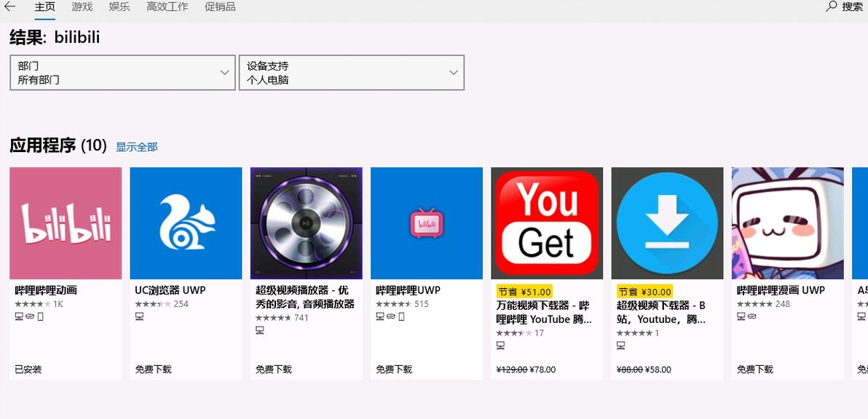Click 免费下载 under 超级视频播放器
Viewport: 868px width, 419px height.
click(x=274, y=370)
